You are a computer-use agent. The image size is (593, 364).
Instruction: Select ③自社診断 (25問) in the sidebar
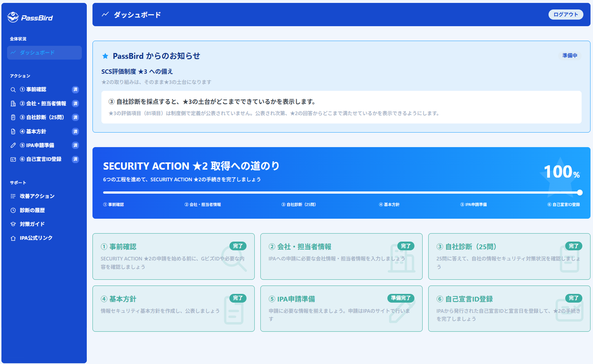pyautogui.click(x=44, y=117)
